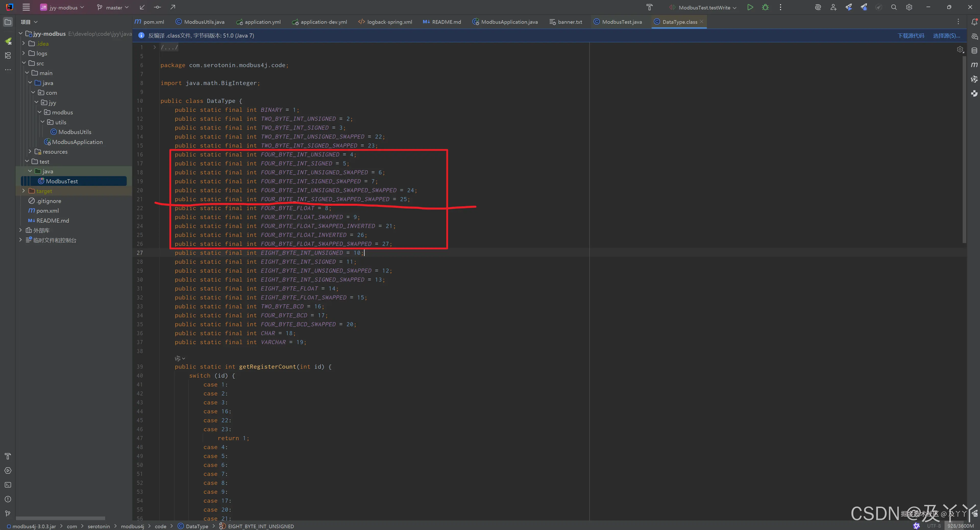Click the build hammer icon in toolbar
Viewport: 980px width, 530px height.
point(650,7)
